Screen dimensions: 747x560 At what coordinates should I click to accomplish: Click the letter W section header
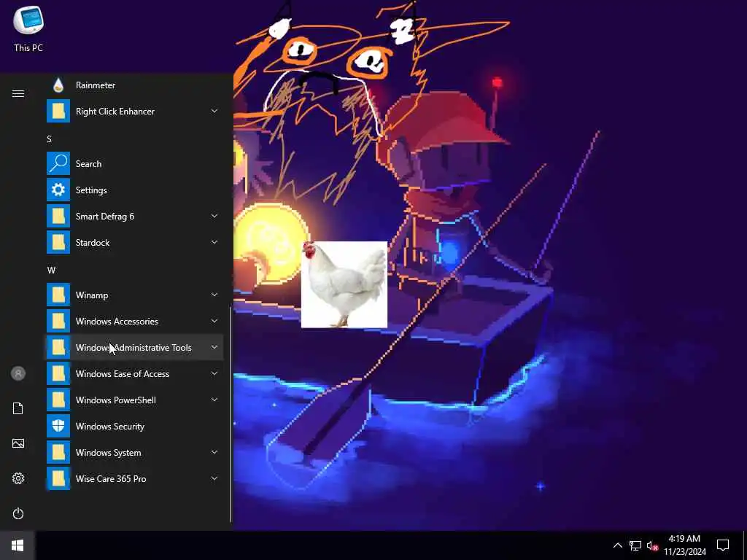(51, 270)
